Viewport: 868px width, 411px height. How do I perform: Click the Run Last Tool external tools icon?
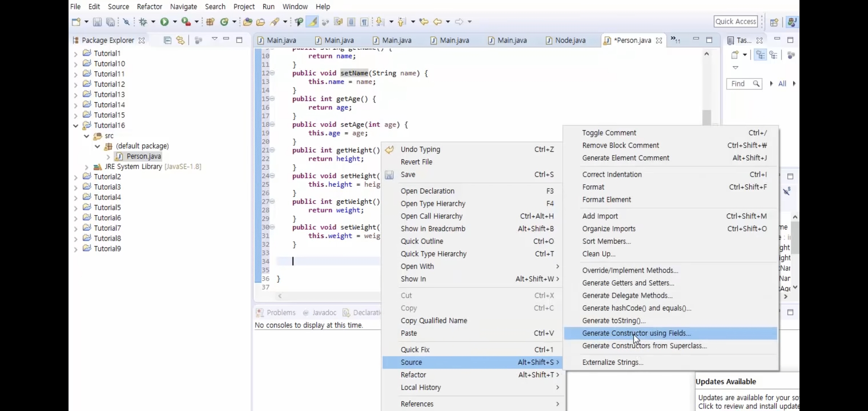point(186,22)
